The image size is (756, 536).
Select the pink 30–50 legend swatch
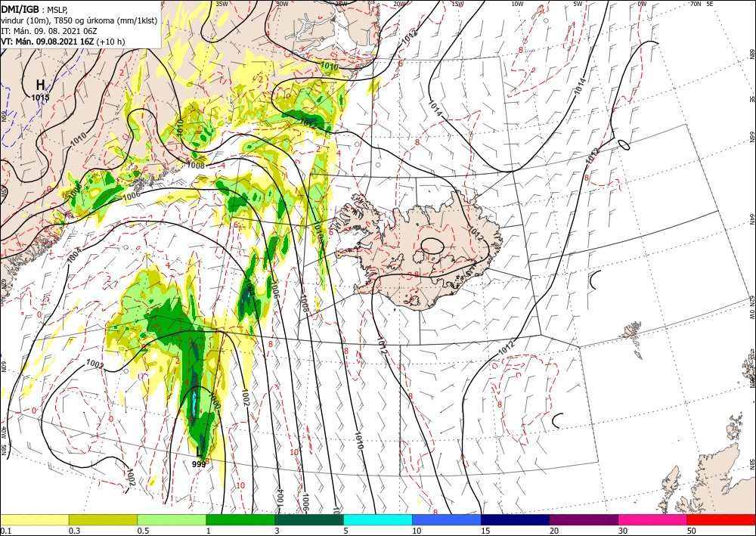pyautogui.click(x=653, y=519)
